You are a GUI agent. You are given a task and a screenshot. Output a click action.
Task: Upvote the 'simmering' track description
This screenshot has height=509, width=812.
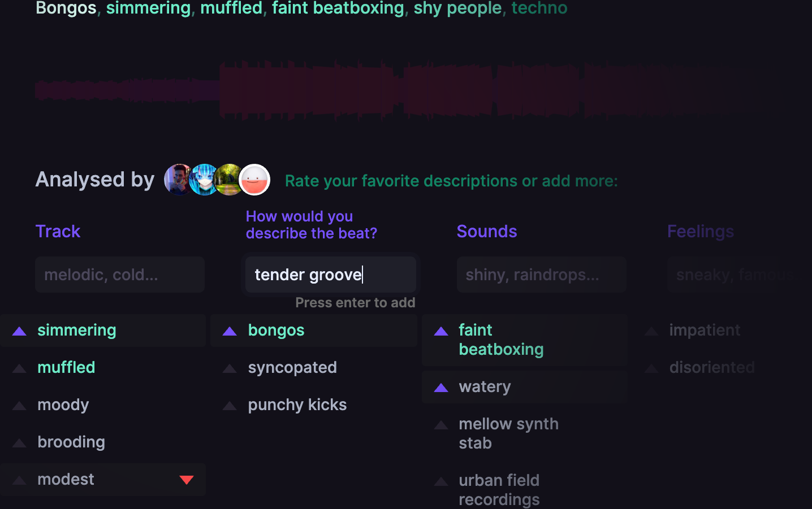[19, 331]
